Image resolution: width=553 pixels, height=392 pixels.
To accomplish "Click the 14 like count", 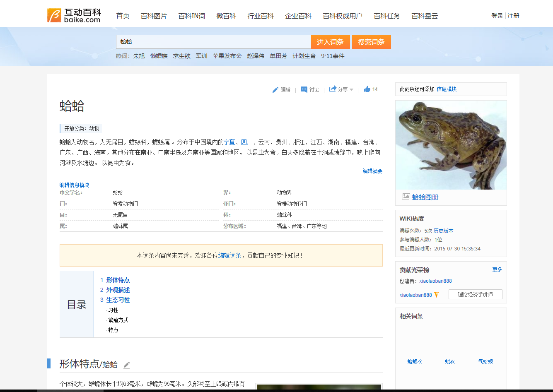I will click(x=375, y=89).
